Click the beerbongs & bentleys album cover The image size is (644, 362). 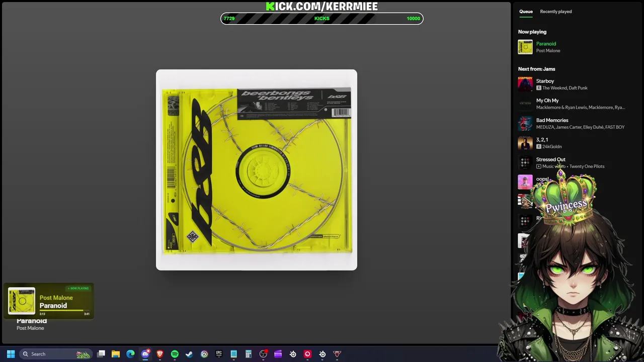click(257, 170)
